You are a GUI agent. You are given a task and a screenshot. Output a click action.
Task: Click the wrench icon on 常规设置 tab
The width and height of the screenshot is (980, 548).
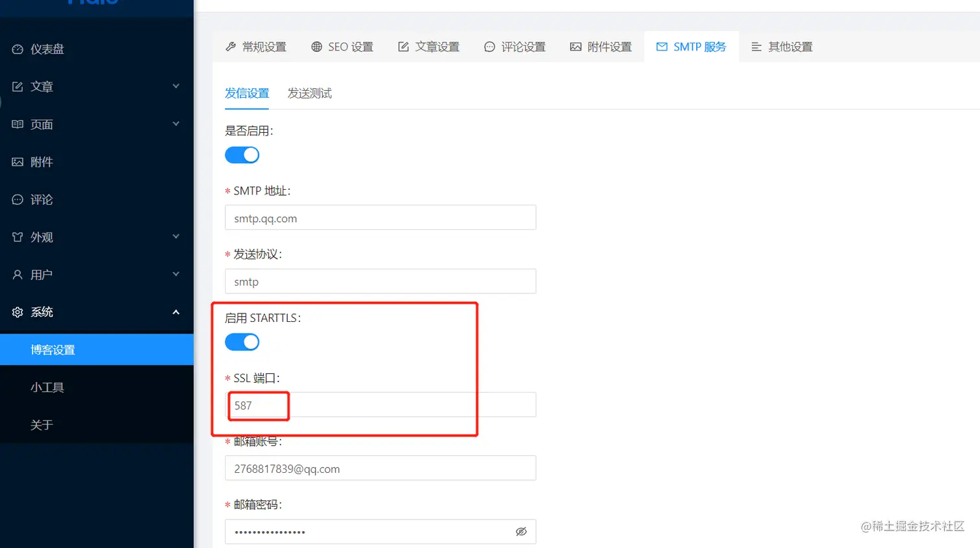tap(231, 47)
